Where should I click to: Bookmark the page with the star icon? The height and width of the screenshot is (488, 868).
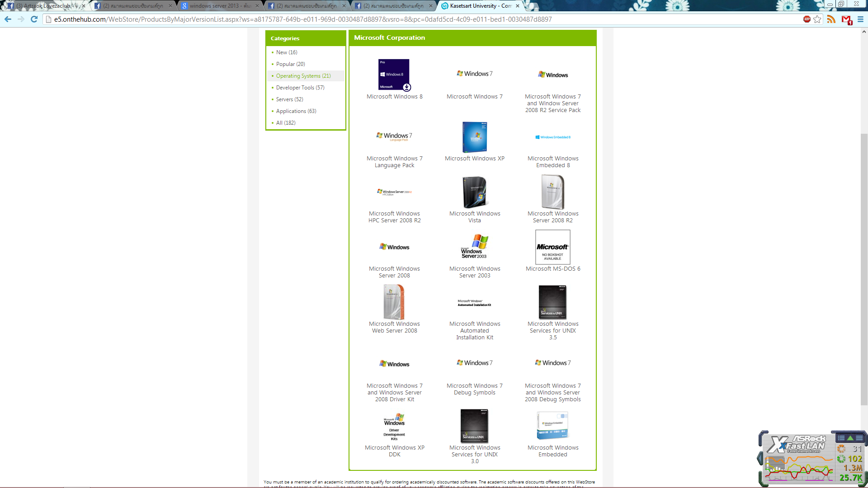point(817,19)
